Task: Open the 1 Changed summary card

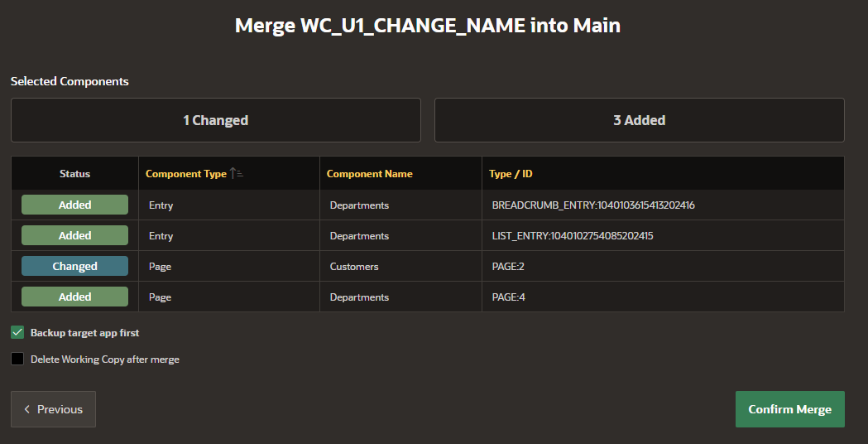Action: point(216,120)
